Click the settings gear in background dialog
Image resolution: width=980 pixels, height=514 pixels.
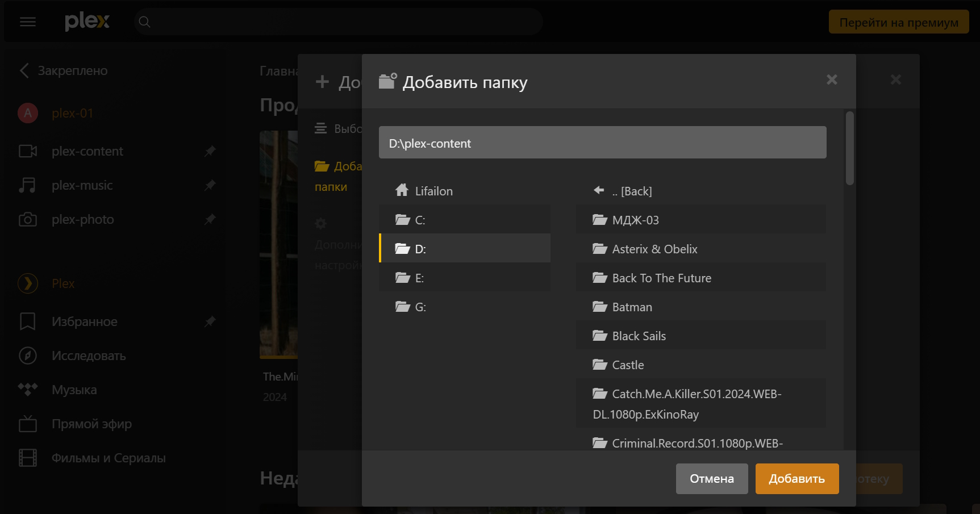(321, 223)
